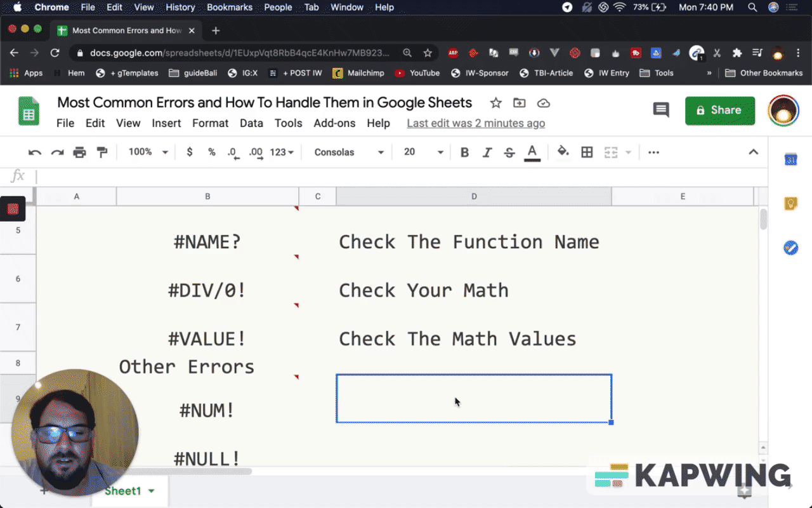Hide the menus with the collapse arrow

(x=754, y=152)
